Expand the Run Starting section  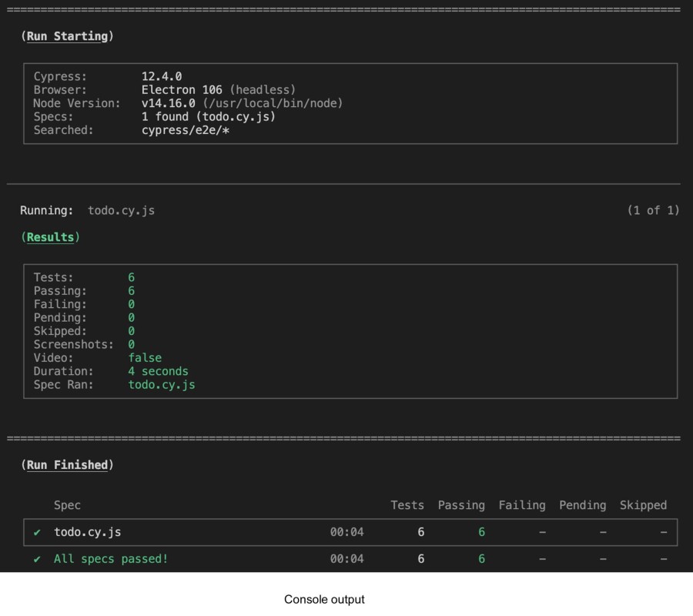(69, 35)
